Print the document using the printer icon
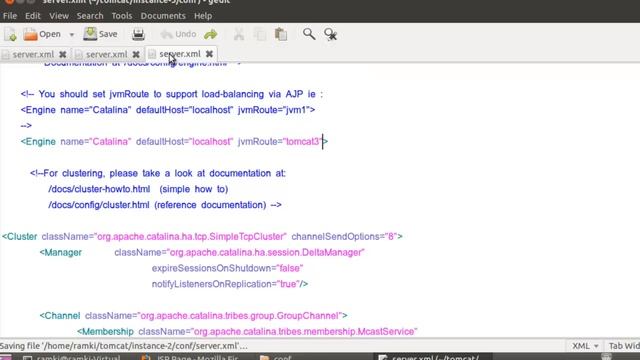Image resolution: width=640 pixels, height=360 pixels. [x=138, y=34]
